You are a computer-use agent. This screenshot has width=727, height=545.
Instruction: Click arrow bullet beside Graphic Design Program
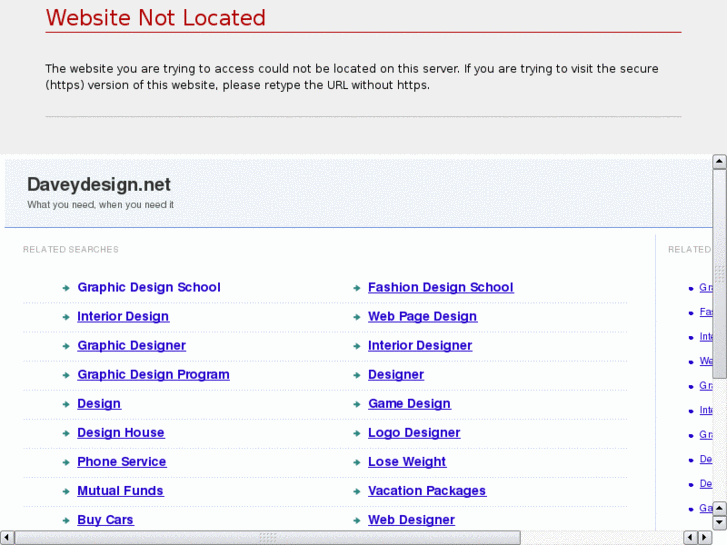[66, 375]
